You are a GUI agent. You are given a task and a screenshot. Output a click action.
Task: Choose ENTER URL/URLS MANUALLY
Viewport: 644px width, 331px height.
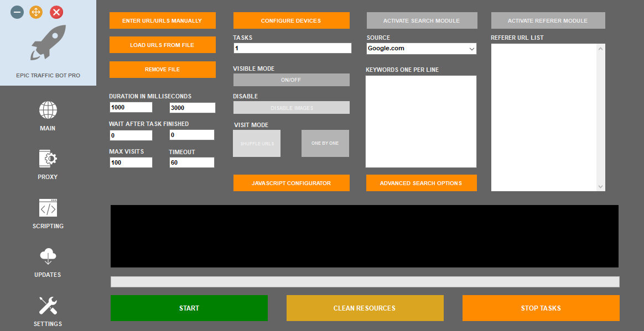[162, 20]
